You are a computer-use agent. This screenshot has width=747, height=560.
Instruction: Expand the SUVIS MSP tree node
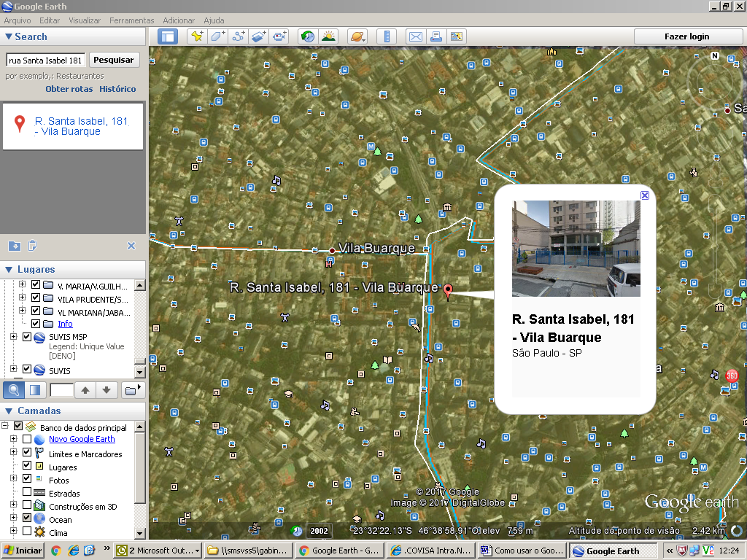pos(13,336)
